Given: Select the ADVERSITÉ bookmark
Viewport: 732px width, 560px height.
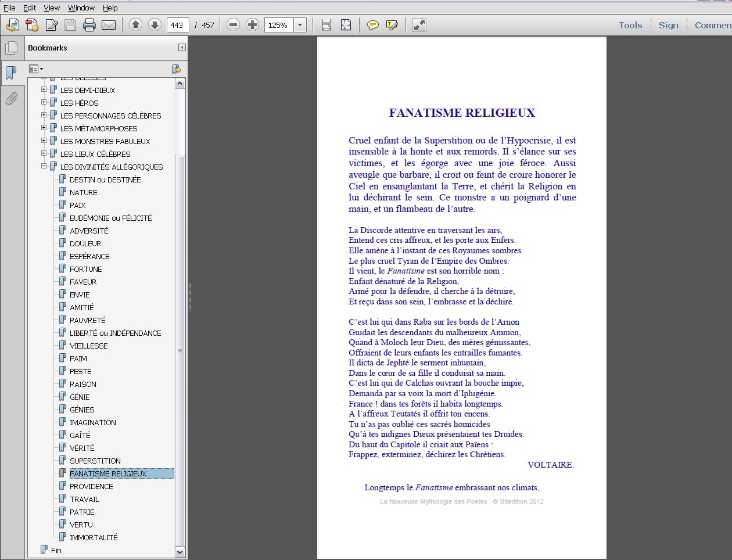Looking at the screenshot, I should point(89,231).
